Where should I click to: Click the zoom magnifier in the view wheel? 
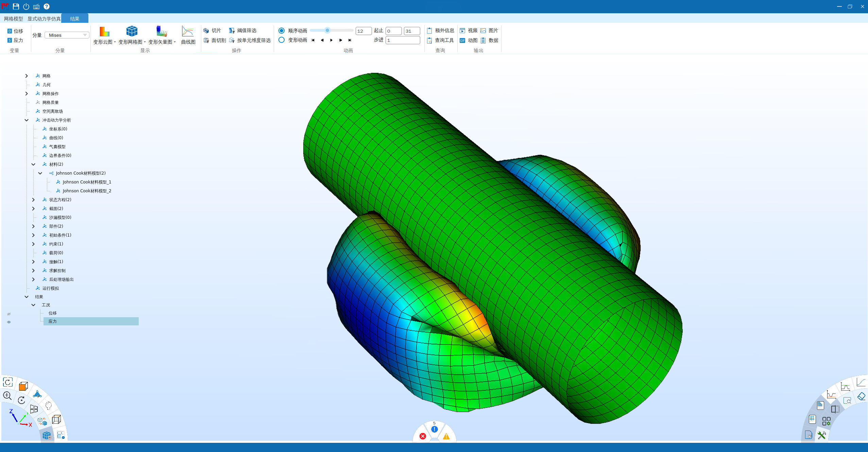point(7,395)
